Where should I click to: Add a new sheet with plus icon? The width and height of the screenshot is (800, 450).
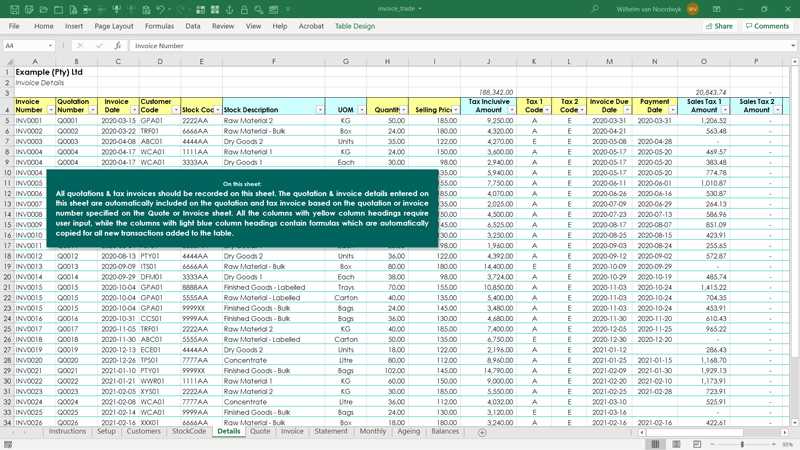482,432
